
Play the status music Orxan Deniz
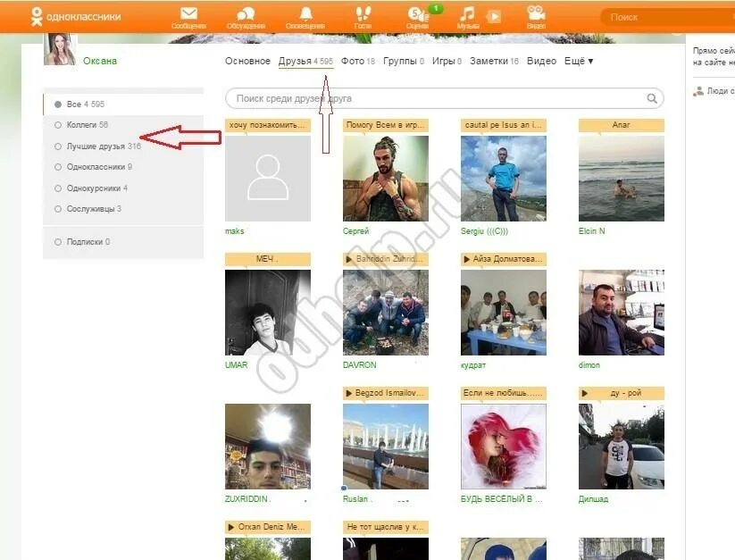click(x=230, y=527)
